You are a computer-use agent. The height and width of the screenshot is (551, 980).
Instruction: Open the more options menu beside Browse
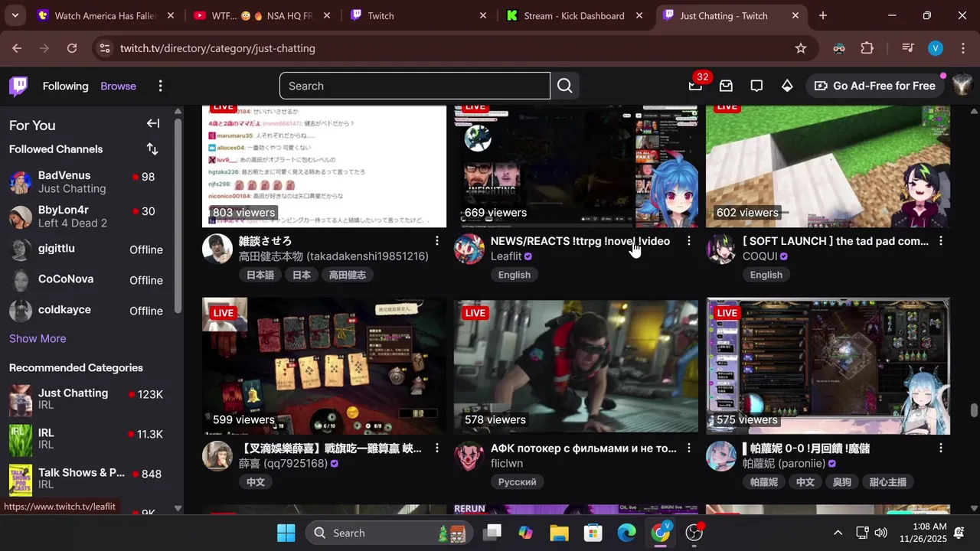(160, 86)
